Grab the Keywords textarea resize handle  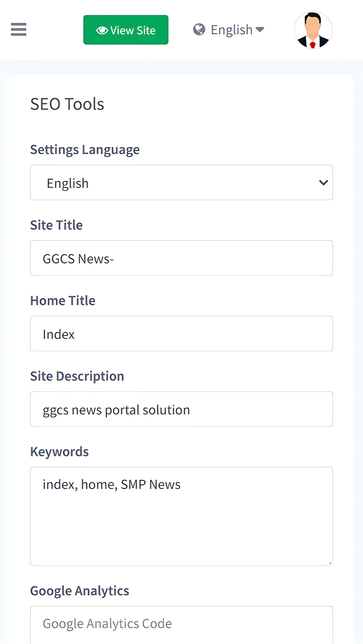pos(330,563)
